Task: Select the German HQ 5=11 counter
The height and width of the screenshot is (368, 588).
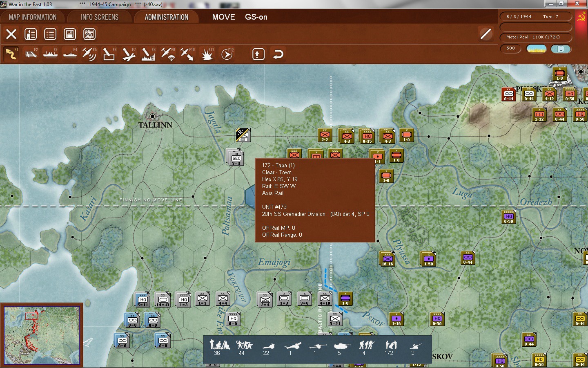Action: [x=143, y=300]
